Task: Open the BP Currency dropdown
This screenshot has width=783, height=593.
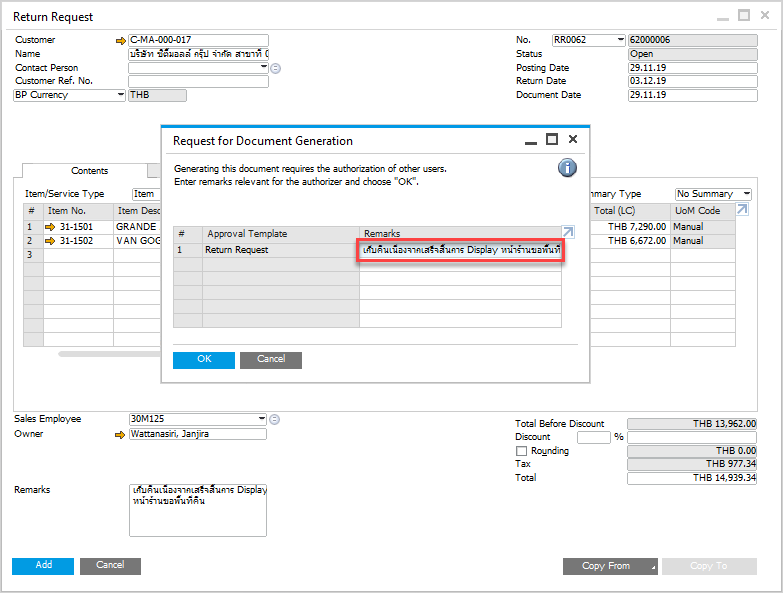Action: tap(120, 94)
